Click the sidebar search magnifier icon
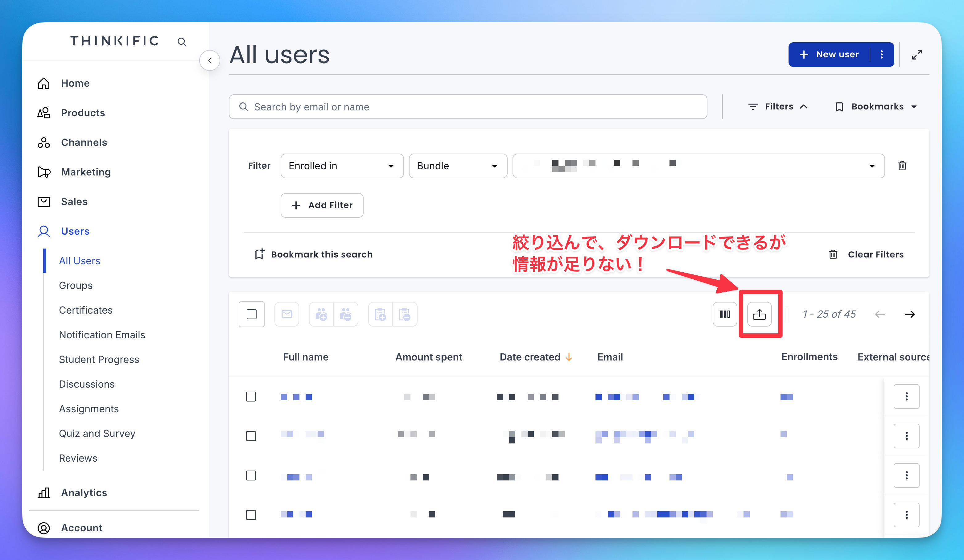Image resolution: width=964 pixels, height=560 pixels. click(x=182, y=42)
